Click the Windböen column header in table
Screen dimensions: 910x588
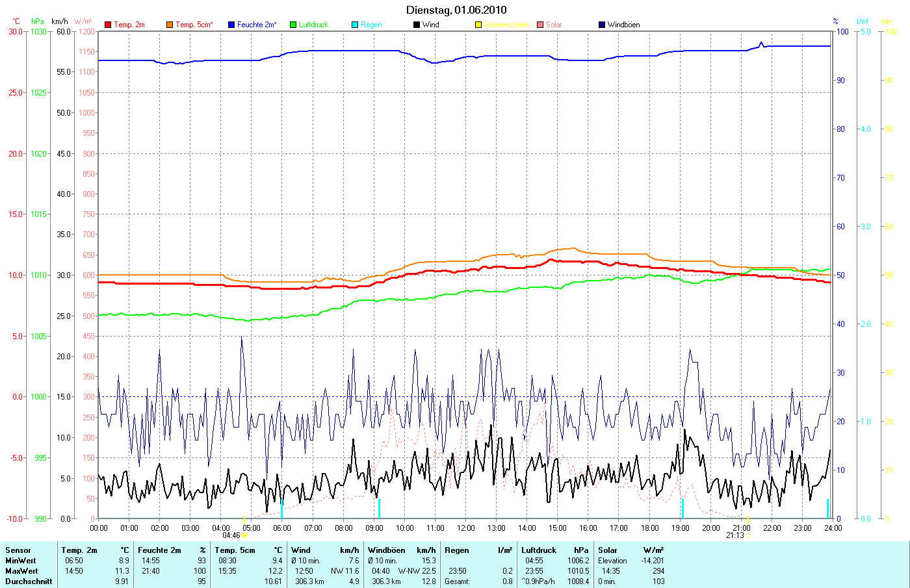coord(386,550)
